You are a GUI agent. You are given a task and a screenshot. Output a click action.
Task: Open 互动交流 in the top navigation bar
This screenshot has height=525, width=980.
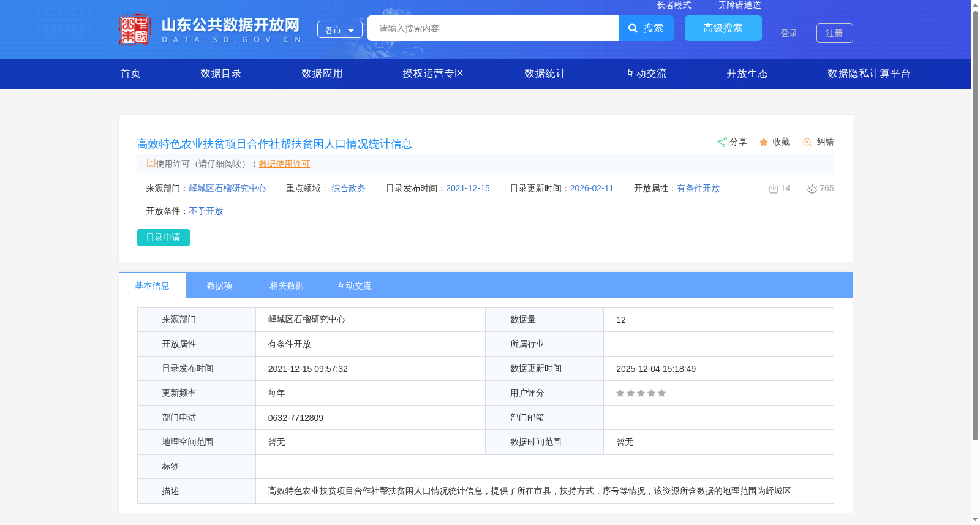click(x=646, y=74)
